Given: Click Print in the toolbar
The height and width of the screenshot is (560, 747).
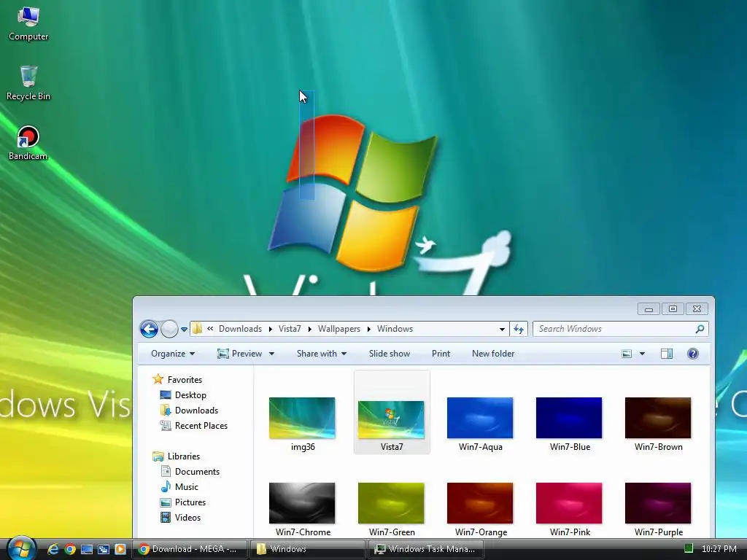Looking at the screenshot, I should pos(441,354).
